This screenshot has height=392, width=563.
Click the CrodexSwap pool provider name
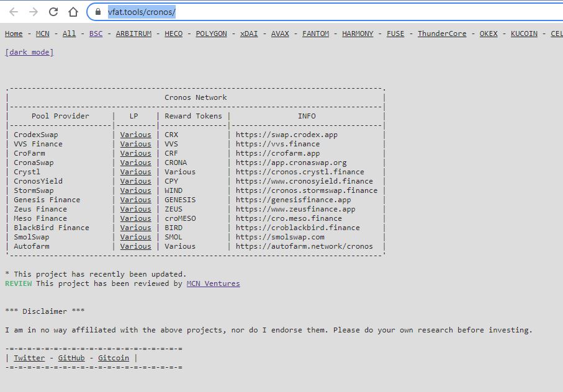pos(36,135)
